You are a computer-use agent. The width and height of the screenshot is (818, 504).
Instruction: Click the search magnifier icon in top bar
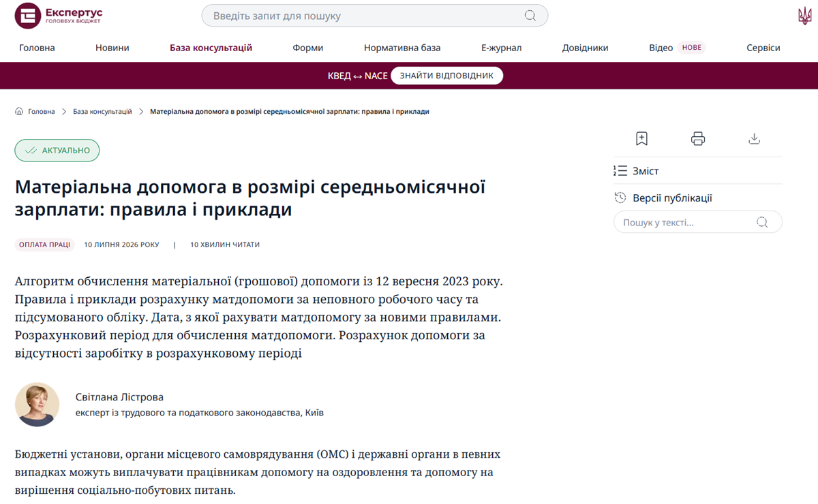tap(530, 16)
